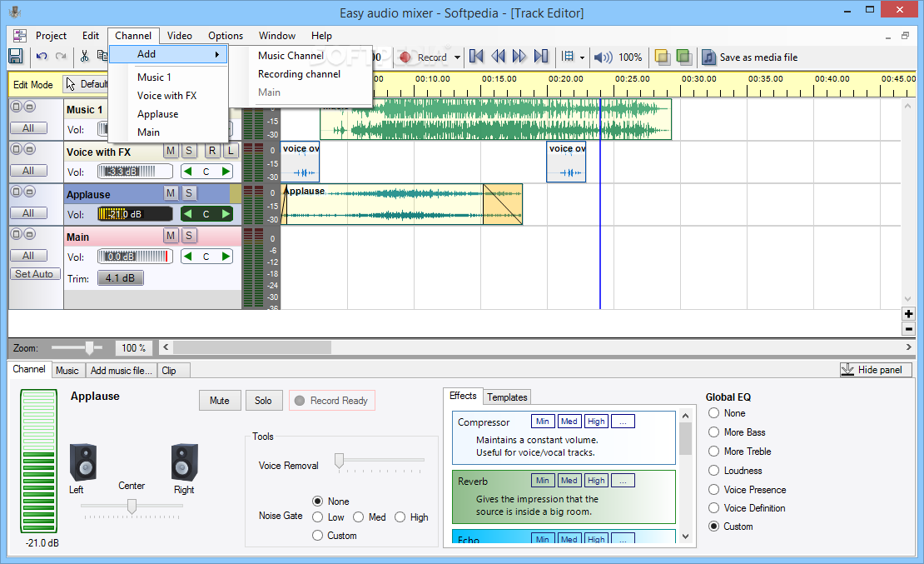Choose Music Channel from Add submenu

(x=291, y=56)
